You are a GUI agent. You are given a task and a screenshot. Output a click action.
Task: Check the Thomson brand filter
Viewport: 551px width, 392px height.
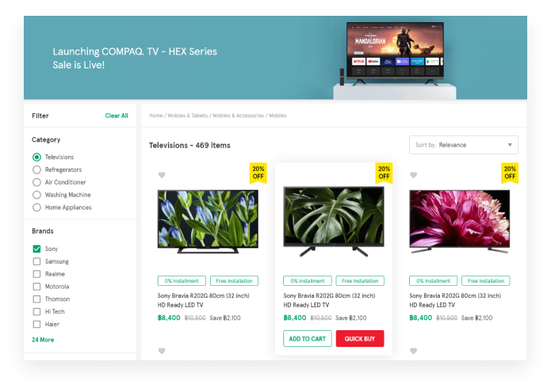[36, 299]
